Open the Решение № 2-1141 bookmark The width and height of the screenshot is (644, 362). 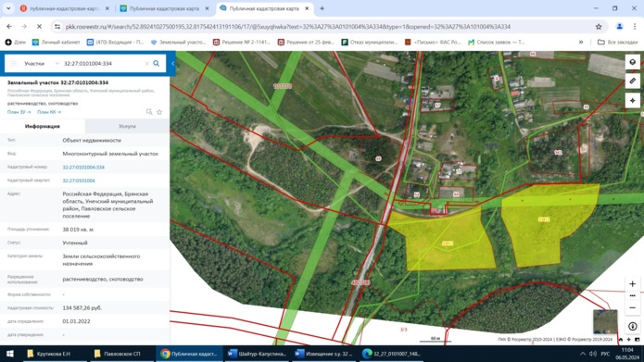coord(242,42)
